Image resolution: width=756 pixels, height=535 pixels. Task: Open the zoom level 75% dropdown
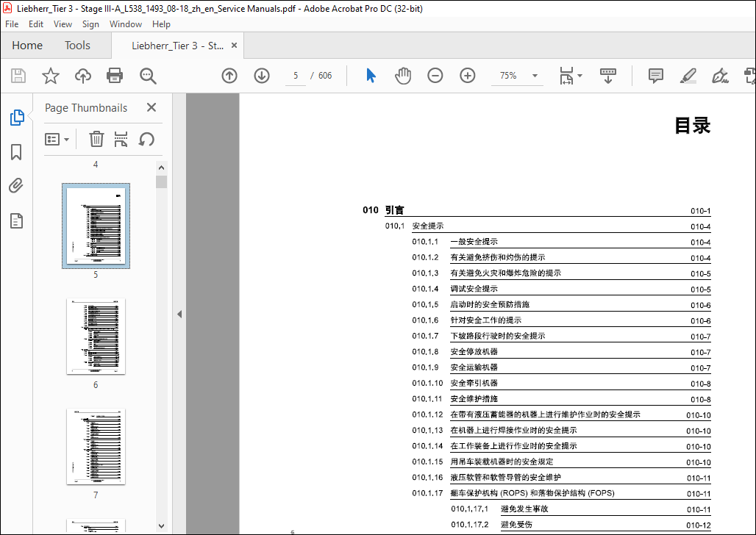point(535,76)
